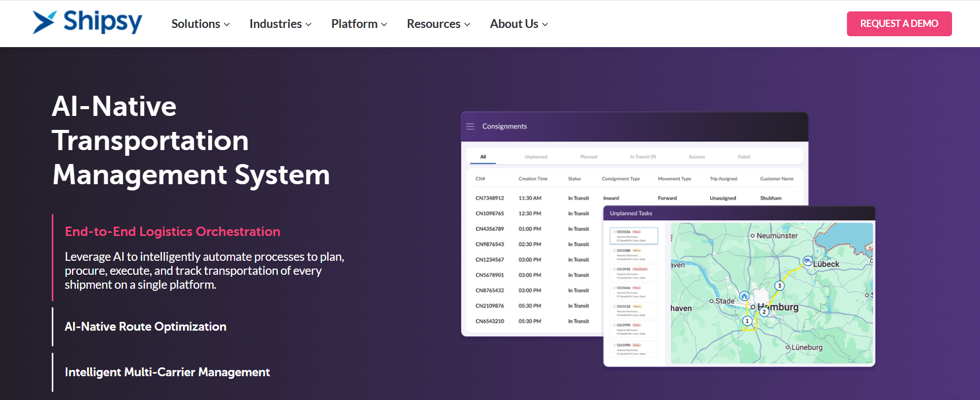Click the Unassigned trip cell

pos(723,198)
